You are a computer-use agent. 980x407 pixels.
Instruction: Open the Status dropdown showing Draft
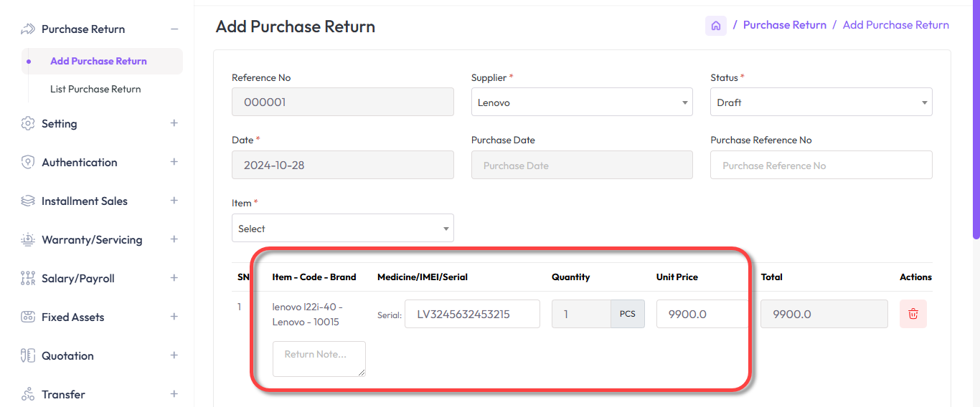pyautogui.click(x=821, y=102)
